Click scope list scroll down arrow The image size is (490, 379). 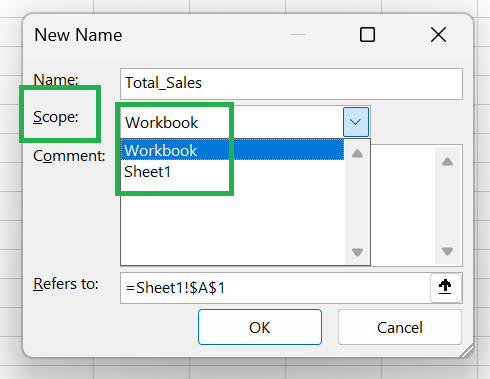click(x=357, y=252)
